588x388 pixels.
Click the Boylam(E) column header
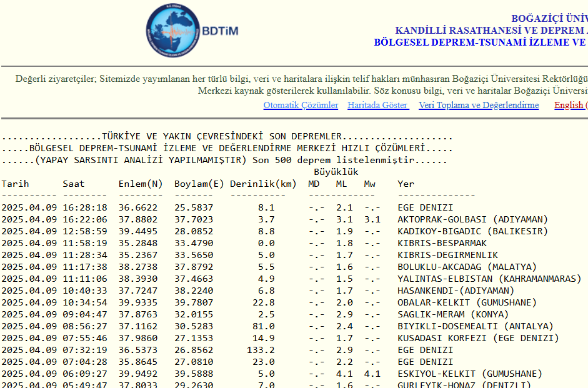coord(199,184)
